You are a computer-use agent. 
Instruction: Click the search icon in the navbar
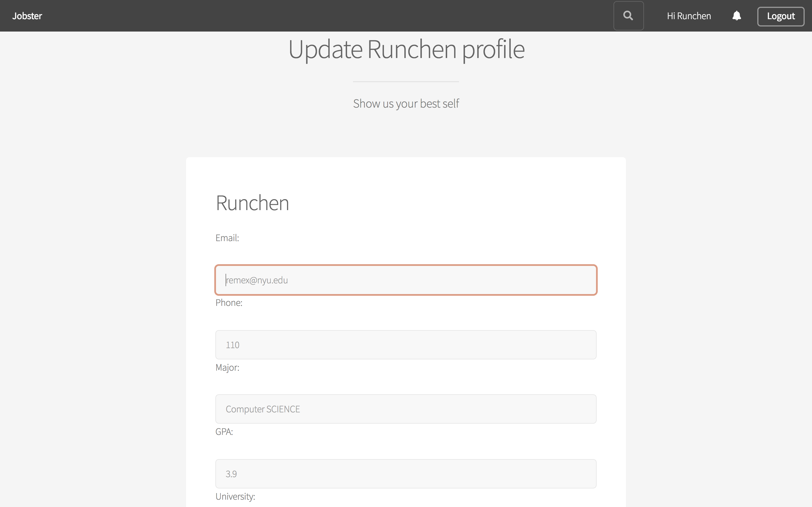(x=628, y=16)
